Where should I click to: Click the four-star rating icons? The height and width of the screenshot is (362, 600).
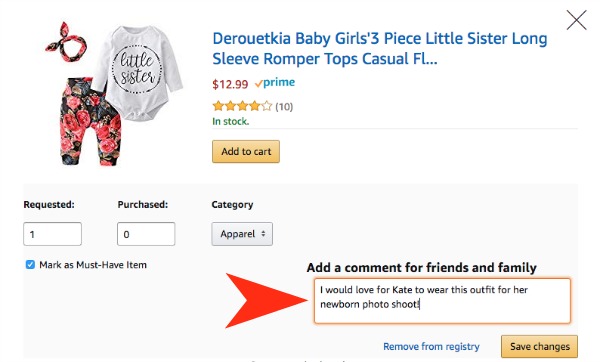tap(242, 106)
